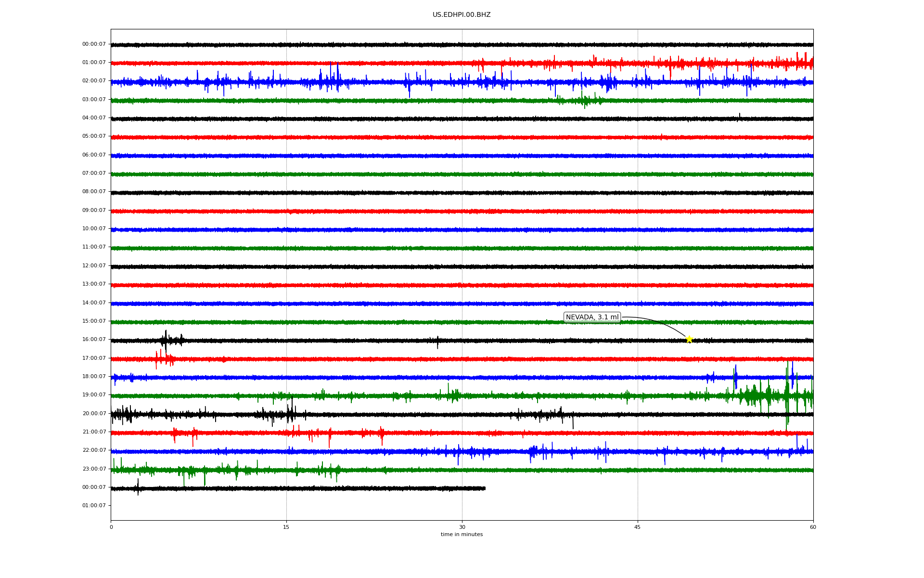Click the 16:00:07 time label
Viewport: 924px width, 578px height.
(x=94, y=340)
